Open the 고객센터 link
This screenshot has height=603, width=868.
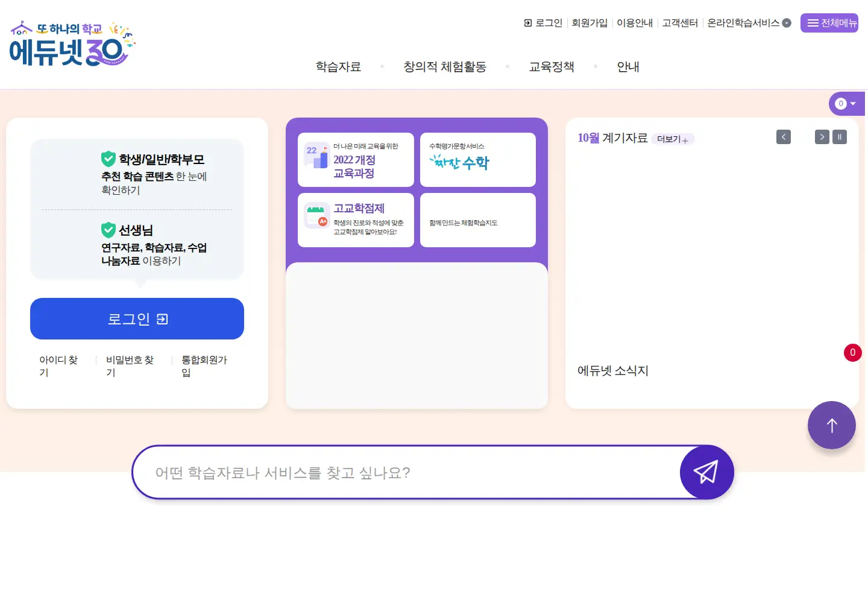click(680, 23)
